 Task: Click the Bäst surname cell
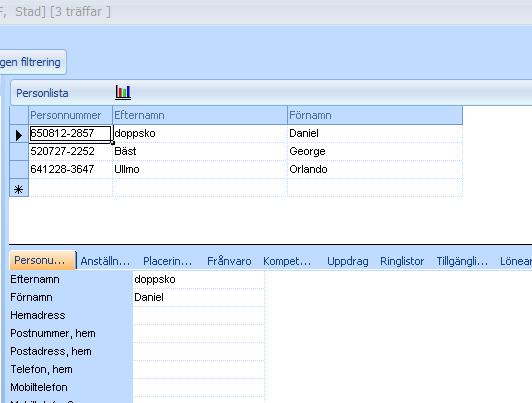200,151
